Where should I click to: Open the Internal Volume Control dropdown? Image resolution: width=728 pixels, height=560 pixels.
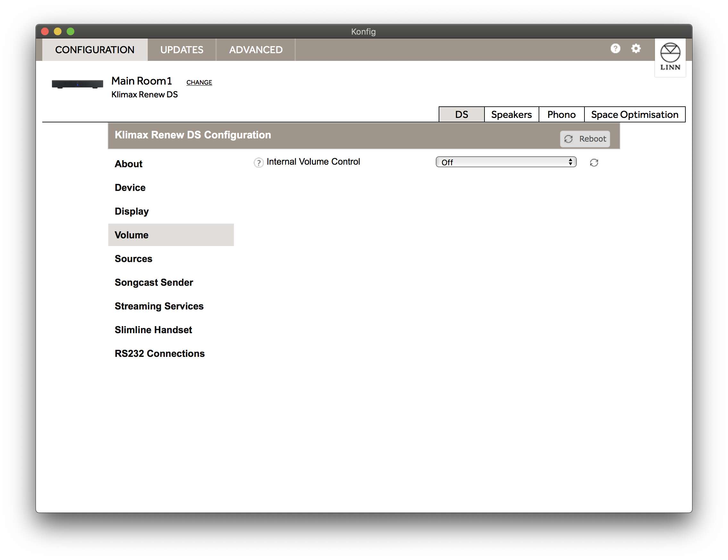click(x=506, y=162)
